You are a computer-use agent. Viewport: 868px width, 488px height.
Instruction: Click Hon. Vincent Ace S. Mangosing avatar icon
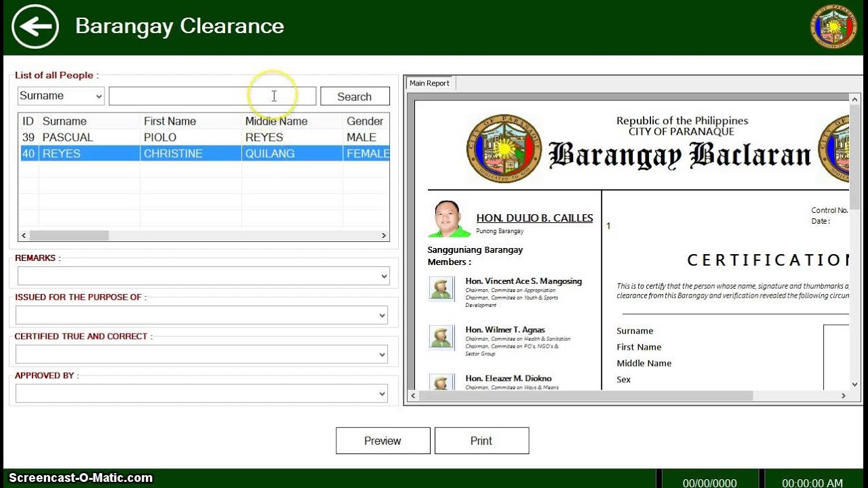tap(441, 288)
